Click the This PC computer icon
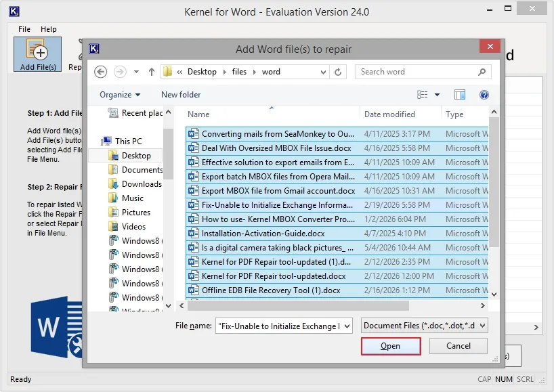This screenshot has width=554, height=392. [x=106, y=141]
